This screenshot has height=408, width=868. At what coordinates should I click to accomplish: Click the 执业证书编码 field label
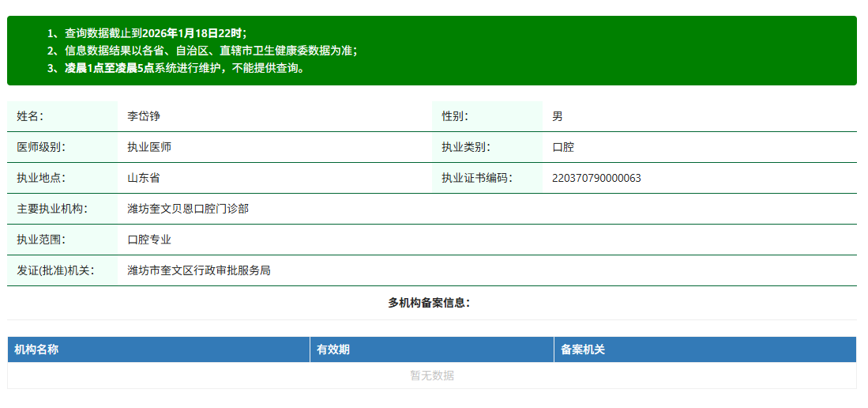click(x=476, y=178)
